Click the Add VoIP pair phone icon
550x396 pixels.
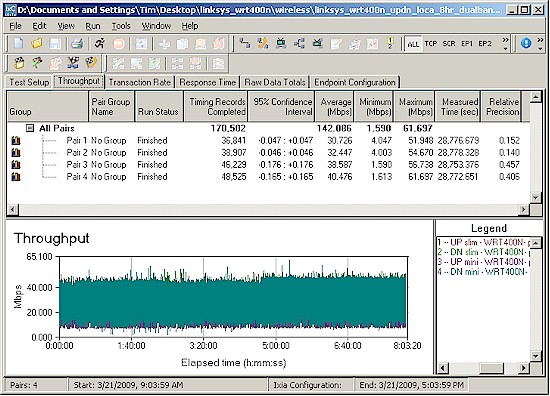pyautogui.click(x=263, y=43)
